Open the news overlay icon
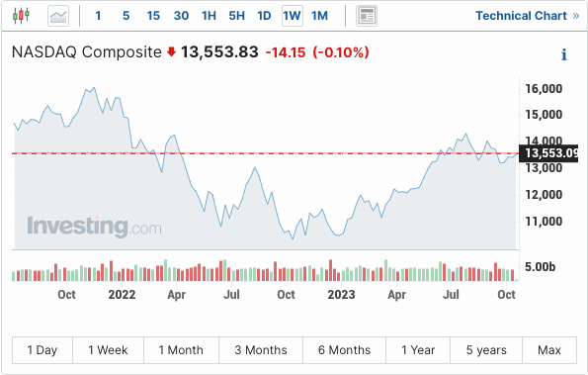The image size is (588, 375). click(x=367, y=16)
